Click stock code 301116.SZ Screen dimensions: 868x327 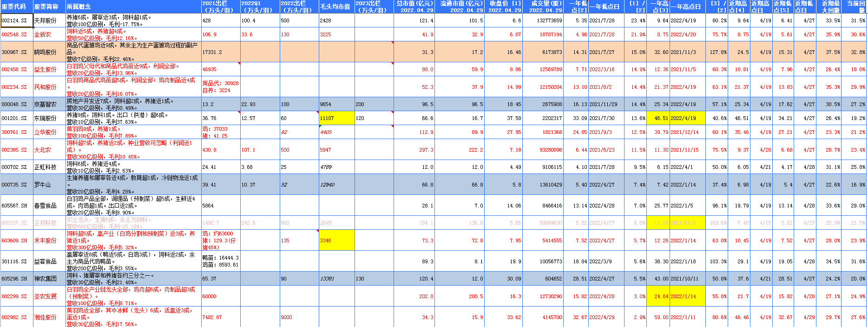17,261
